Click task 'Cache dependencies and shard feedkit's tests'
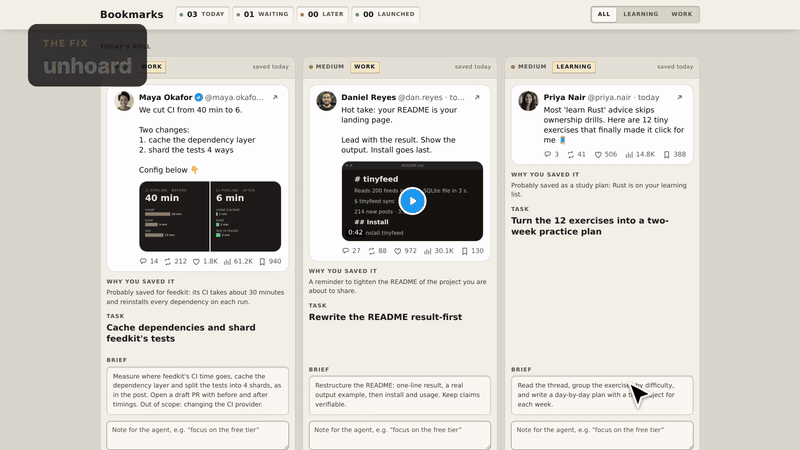 (x=181, y=333)
